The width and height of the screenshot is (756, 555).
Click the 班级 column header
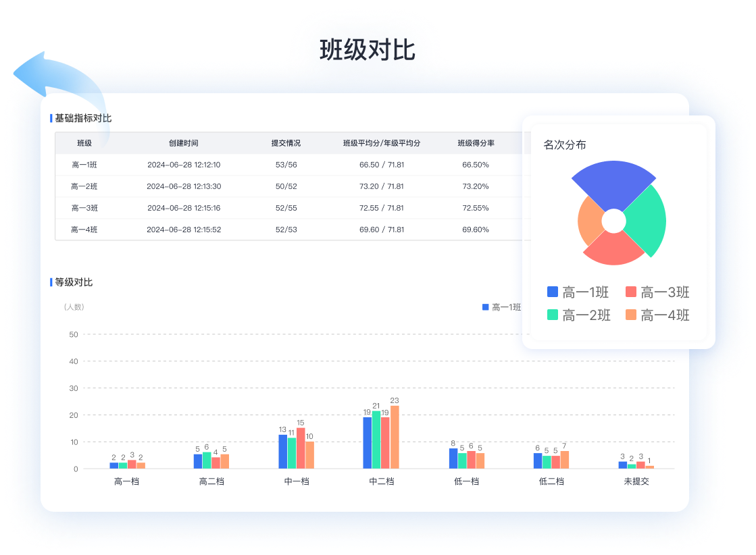coord(84,143)
